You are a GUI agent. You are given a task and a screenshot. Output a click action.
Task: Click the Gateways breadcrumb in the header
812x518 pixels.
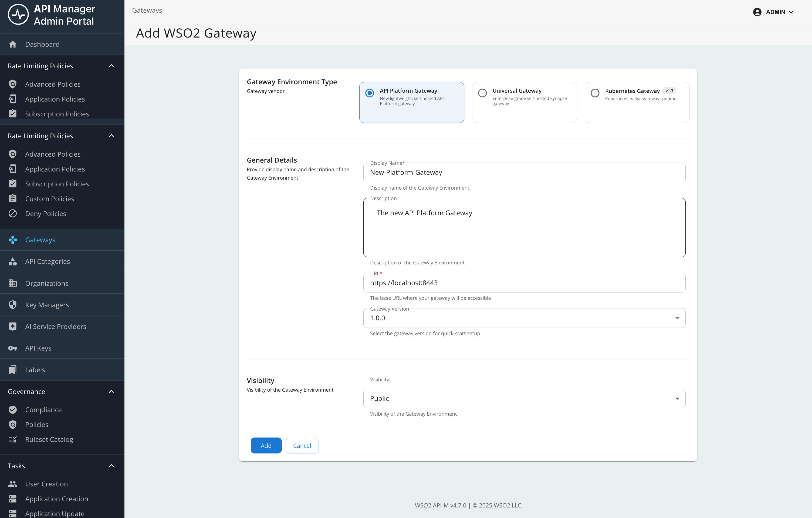tap(147, 11)
